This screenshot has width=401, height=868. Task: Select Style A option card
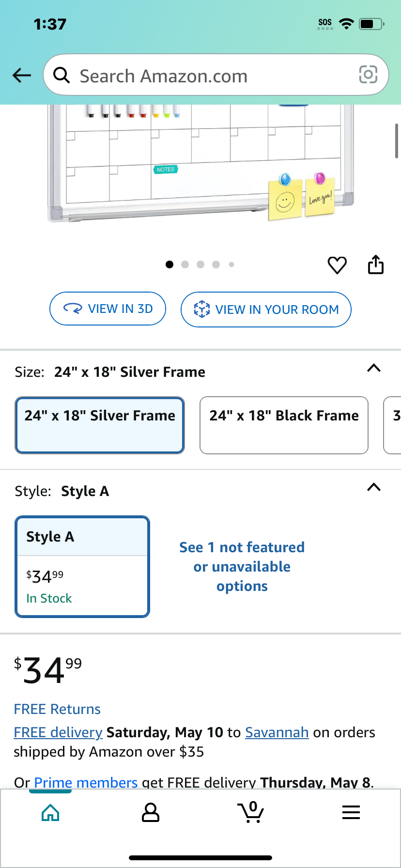tap(82, 567)
